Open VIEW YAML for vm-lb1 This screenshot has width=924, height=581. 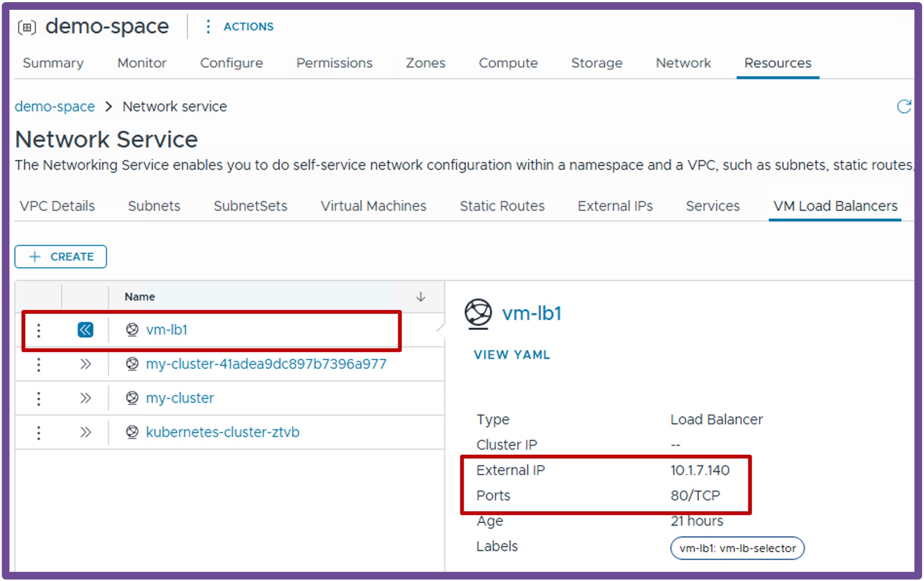512,355
